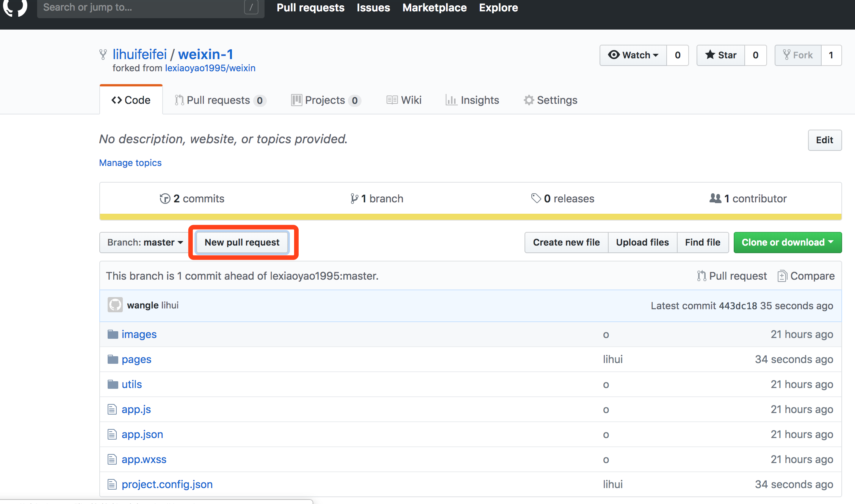Screen dimensions: 855x504
Task: Open the pages folder
Action: [136, 359]
